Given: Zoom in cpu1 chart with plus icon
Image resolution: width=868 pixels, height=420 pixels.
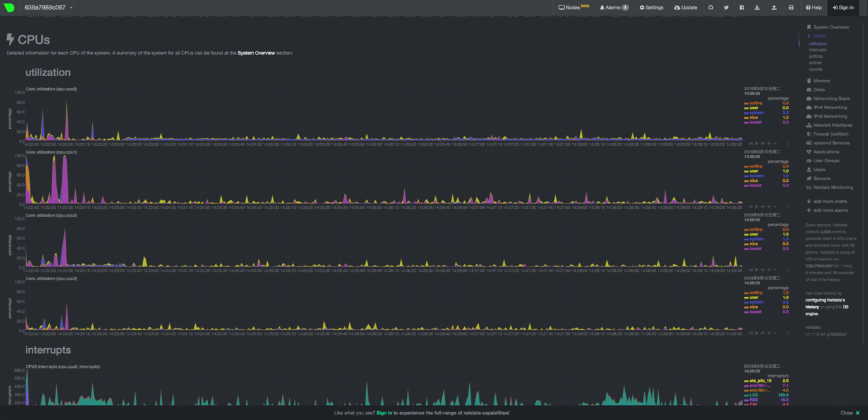Looking at the screenshot, I should coord(769,206).
